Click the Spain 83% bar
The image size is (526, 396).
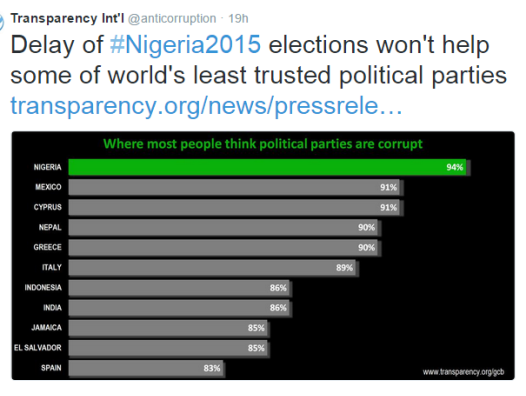click(147, 368)
